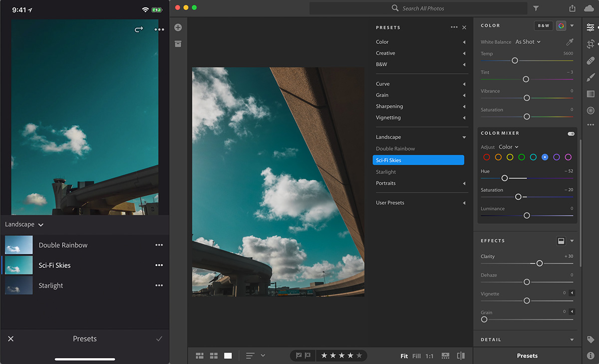Image resolution: width=599 pixels, height=364 pixels.
Task: Choose the Brush adjustment tool
Action: 591,77
